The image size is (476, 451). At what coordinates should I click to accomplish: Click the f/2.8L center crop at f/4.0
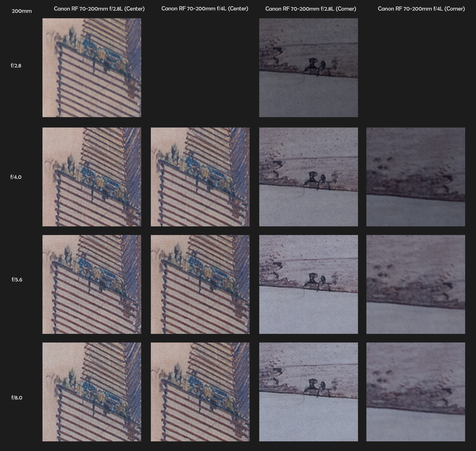92,177
